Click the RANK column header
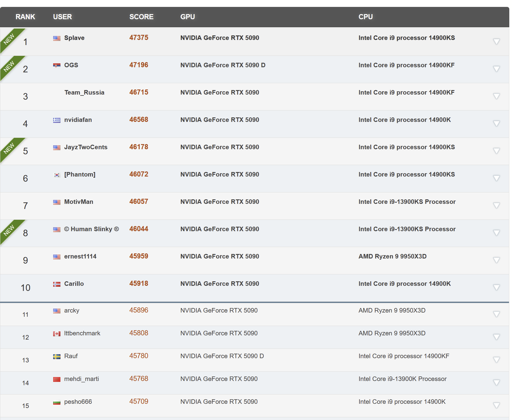The image size is (512, 420). (x=25, y=17)
